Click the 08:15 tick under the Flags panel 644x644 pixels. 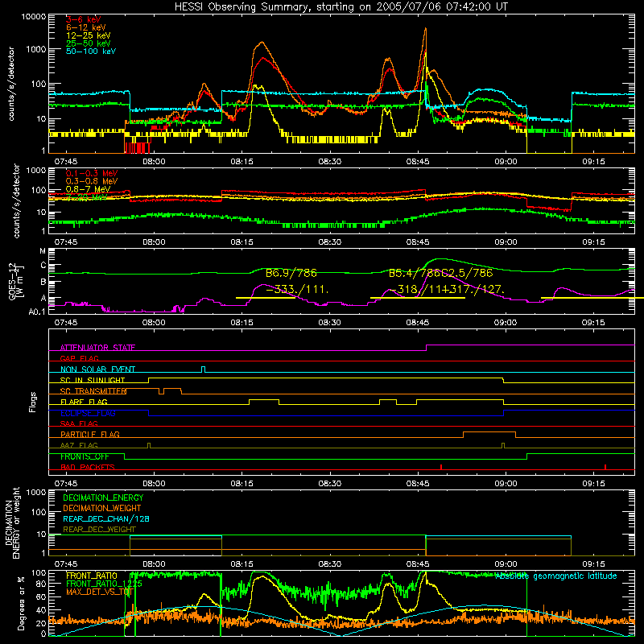pyautogui.click(x=242, y=484)
